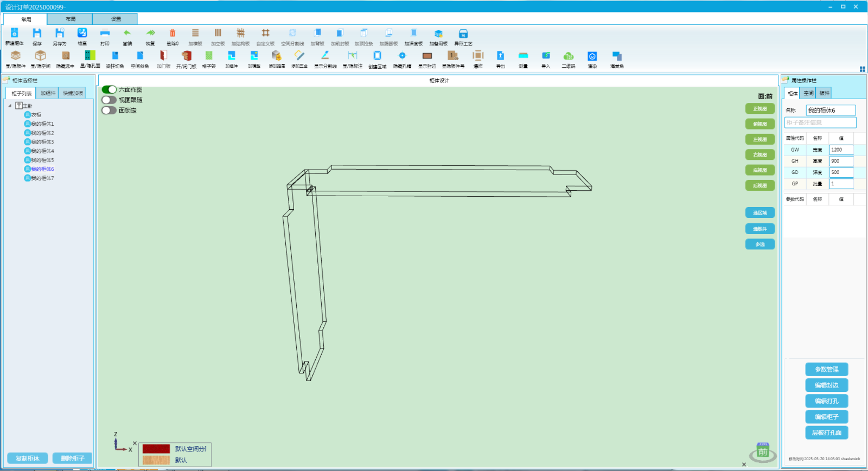Click the 左视图 left view button
868x471 pixels.
pos(759,139)
